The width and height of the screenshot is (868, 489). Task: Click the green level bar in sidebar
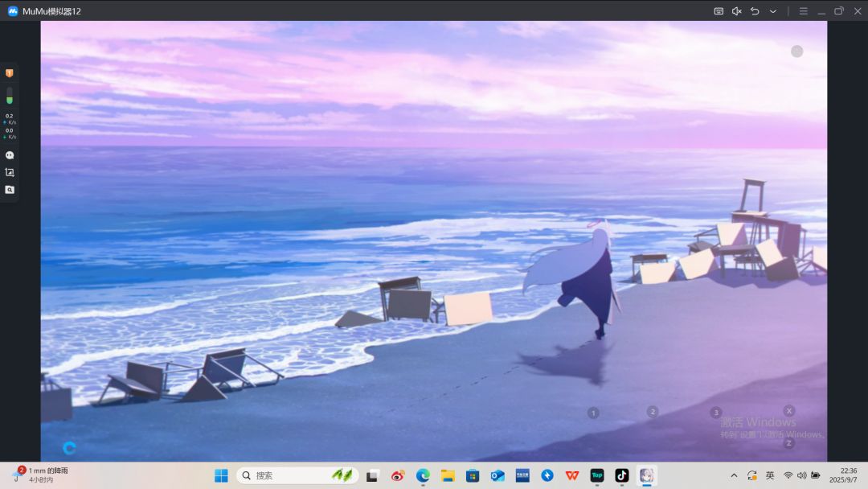coord(10,95)
